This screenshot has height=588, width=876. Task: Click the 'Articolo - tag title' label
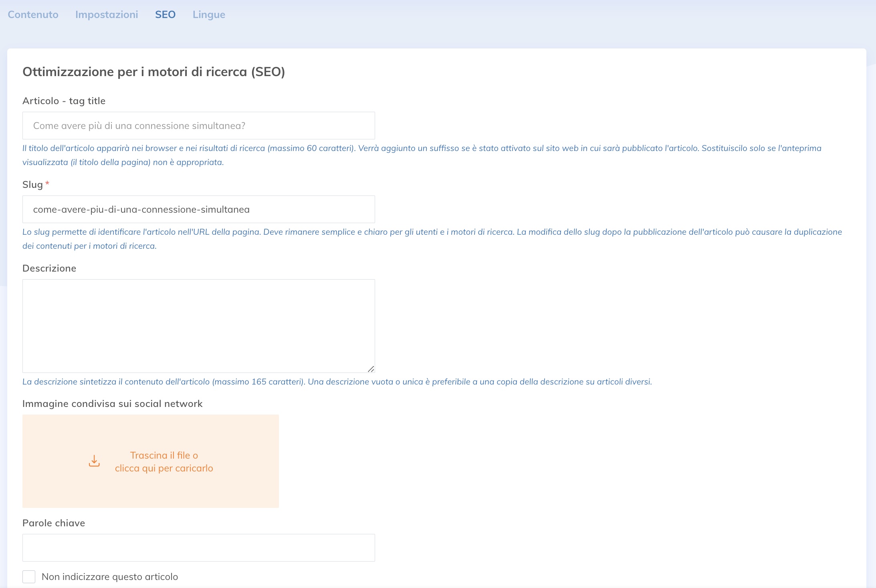[64, 101]
